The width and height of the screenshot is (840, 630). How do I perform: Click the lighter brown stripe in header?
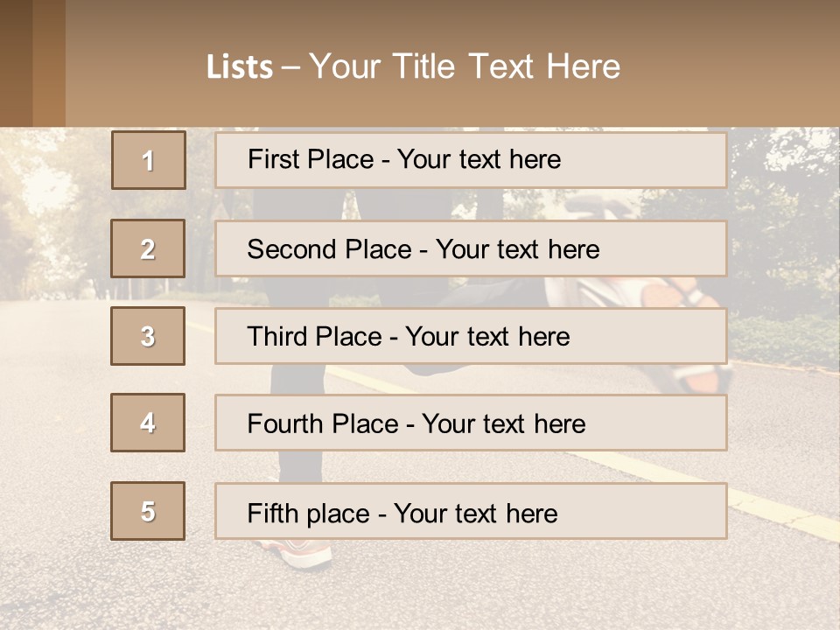[49, 63]
